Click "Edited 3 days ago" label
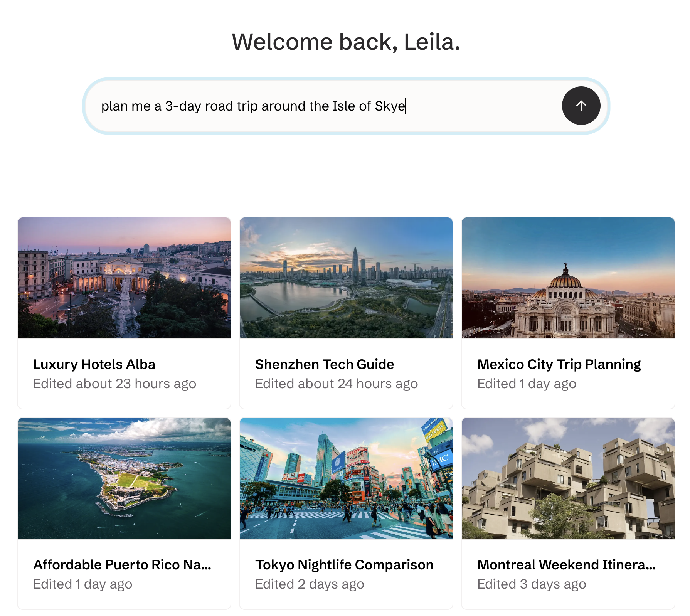The width and height of the screenshot is (690, 616). click(532, 584)
